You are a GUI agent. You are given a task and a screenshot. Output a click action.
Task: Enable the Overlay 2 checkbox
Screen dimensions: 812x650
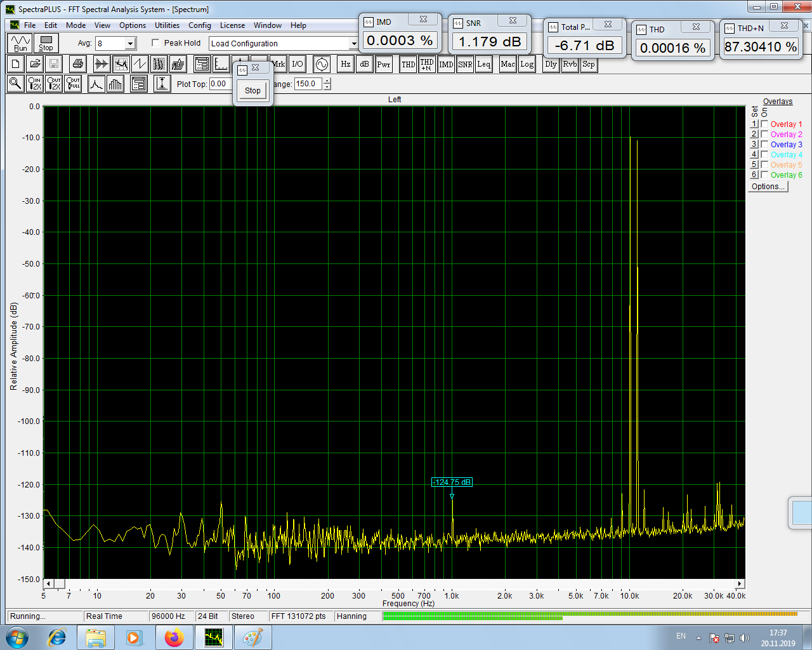click(765, 135)
